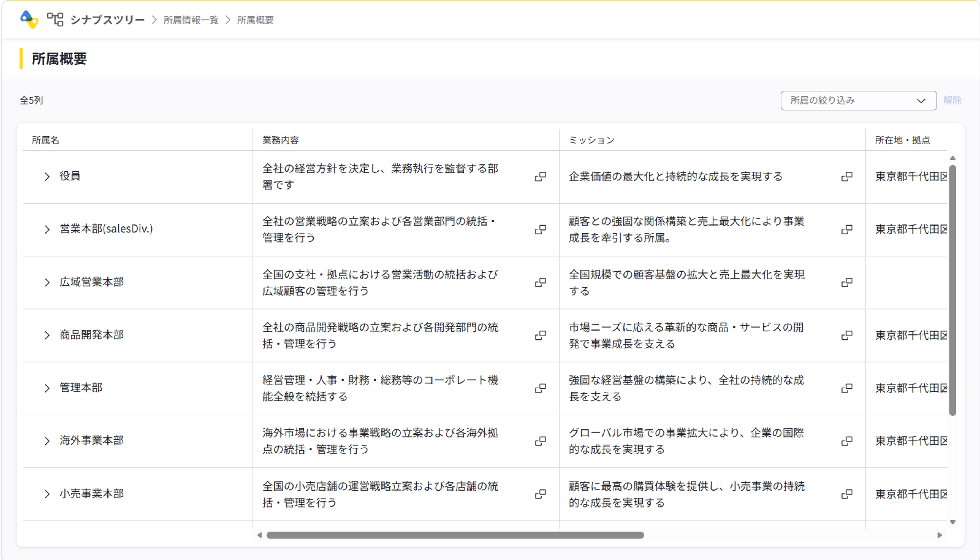Open popup for 役員 ミッション cell
Viewport: 980px width, 560px height.
[x=847, y=176]
